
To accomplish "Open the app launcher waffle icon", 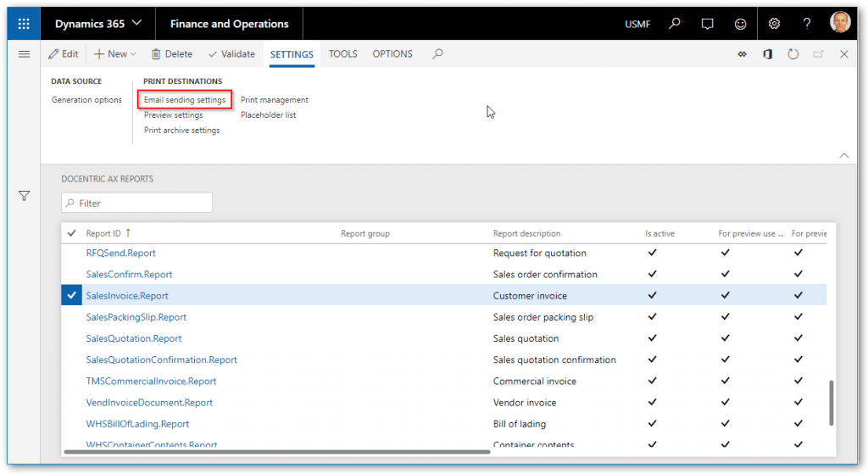I will coord(24,24).
